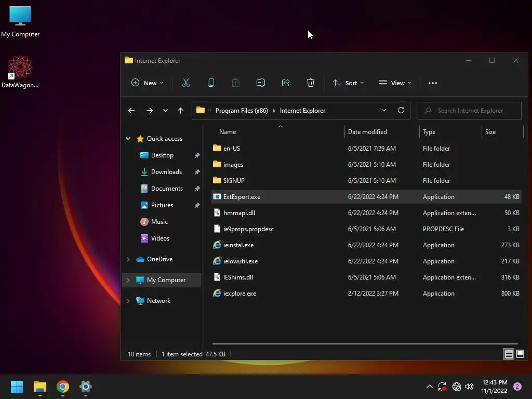Sort by Size column header
Viewport: 532px width, 399px height.
point(503,131)
